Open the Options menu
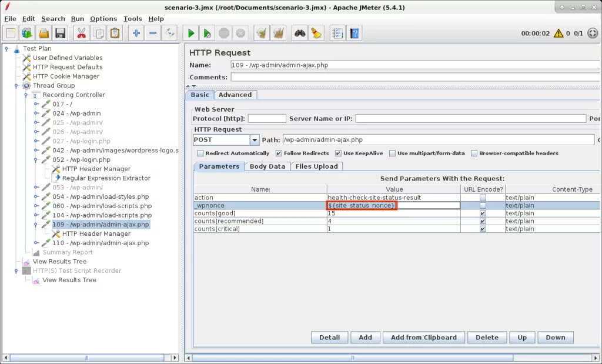The height and width of the screenshot is (364, 602). click(103, 19)
